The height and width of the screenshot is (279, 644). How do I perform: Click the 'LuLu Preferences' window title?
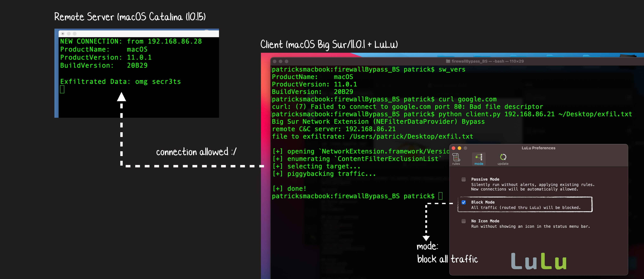539,148
